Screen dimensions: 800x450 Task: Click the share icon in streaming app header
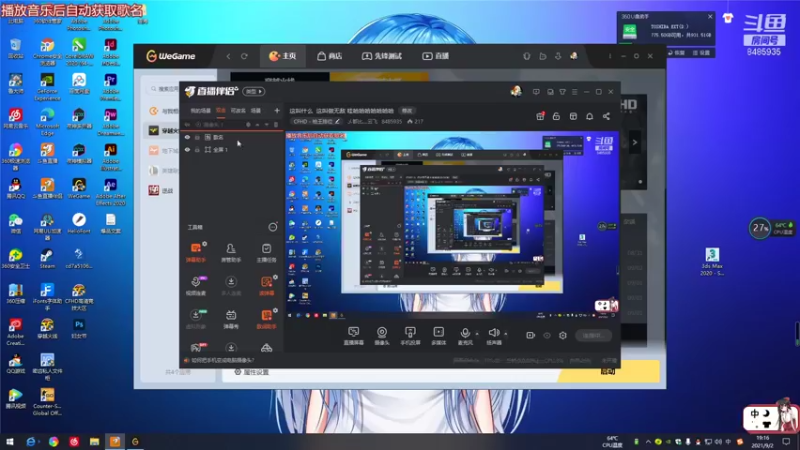pos(606,116)
